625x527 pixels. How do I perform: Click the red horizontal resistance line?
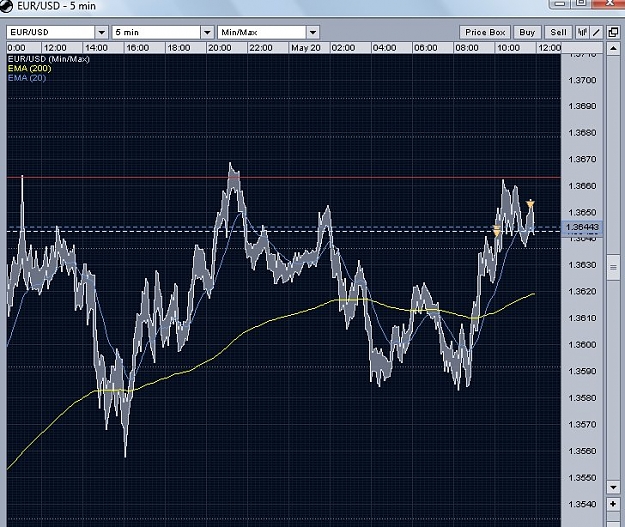pyautogui.click(x=283, y=177)
